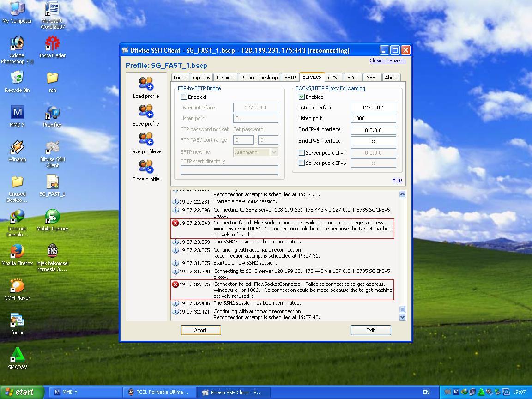Check the Server public IPv4 checkbox
Viewport: 532px width, 399px height.
pos(302,153)
